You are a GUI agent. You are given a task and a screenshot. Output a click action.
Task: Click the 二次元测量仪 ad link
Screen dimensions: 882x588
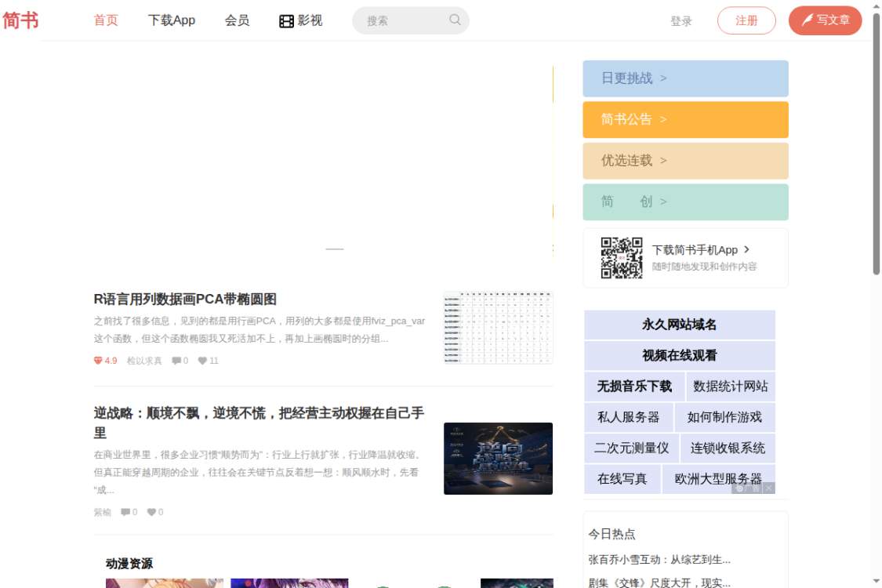pos(631,448)
